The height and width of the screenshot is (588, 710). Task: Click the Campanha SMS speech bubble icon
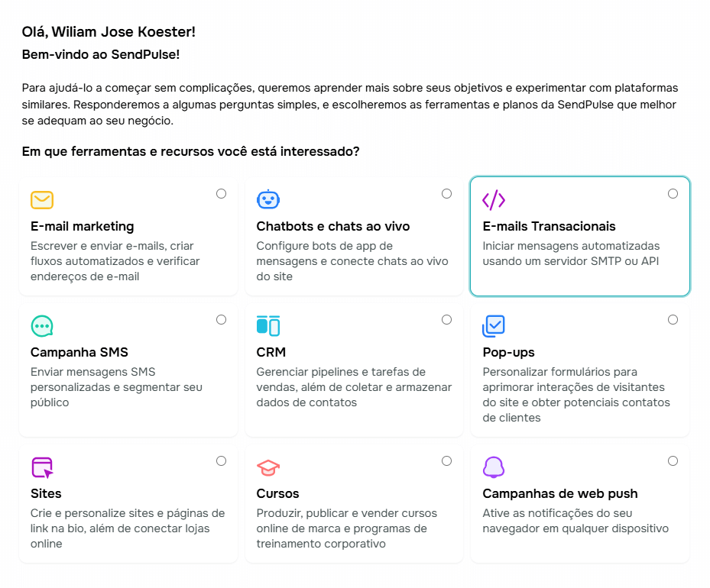[x=42, y=326]
